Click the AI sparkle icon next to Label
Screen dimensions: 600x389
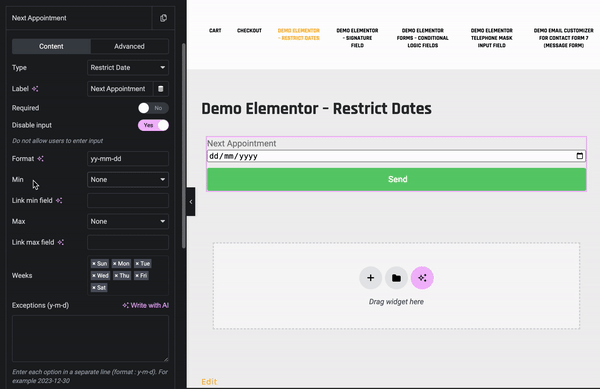pyautogui.click(x=35, y=89)
